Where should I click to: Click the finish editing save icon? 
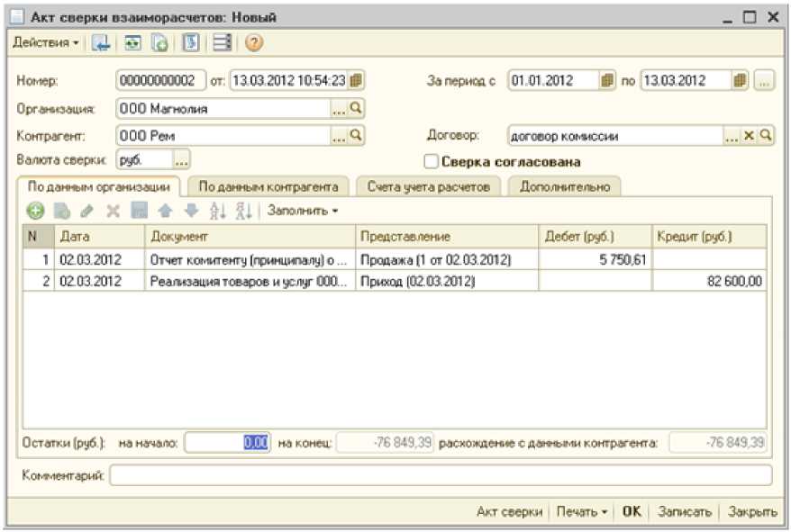click(x=140, y=211)
